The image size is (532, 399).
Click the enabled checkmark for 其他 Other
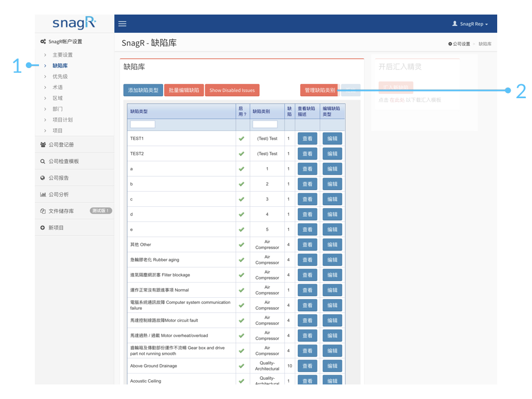click(x=242, y=245)
